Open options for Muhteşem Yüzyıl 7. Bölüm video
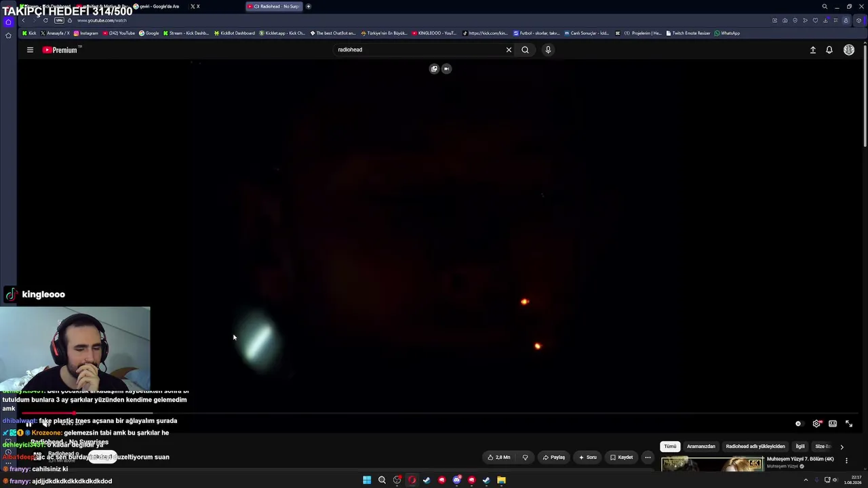Screen dimensions: 868x488 pyautogui.click(x=846, y=461)
